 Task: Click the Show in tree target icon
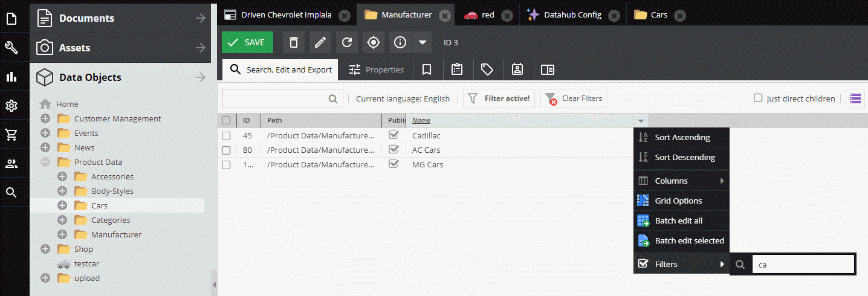coord(374,42)
